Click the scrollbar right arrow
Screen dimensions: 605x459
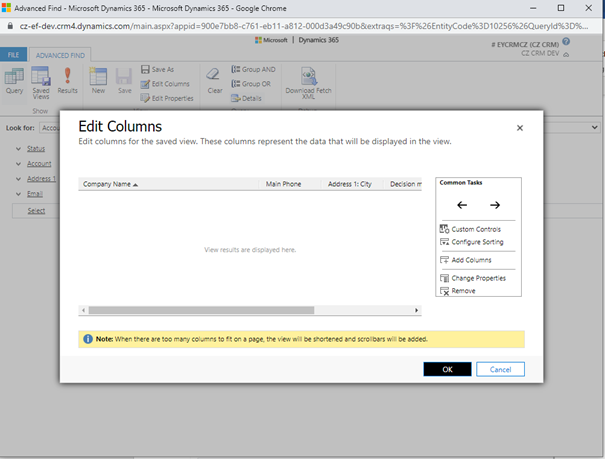(x=417, y=311)
